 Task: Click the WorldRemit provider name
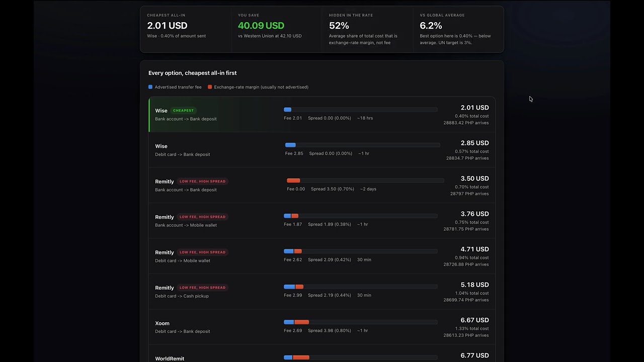pyautogui.click(x=170, y=358)
